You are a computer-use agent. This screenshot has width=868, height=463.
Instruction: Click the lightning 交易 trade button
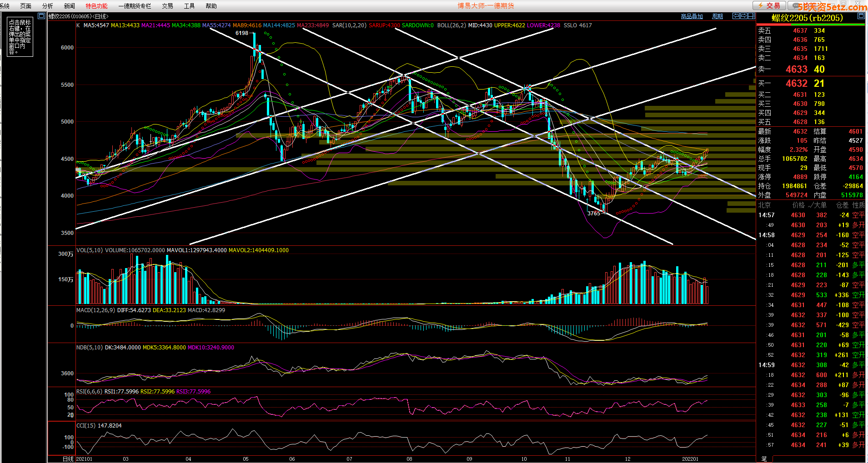pos(769,5)
